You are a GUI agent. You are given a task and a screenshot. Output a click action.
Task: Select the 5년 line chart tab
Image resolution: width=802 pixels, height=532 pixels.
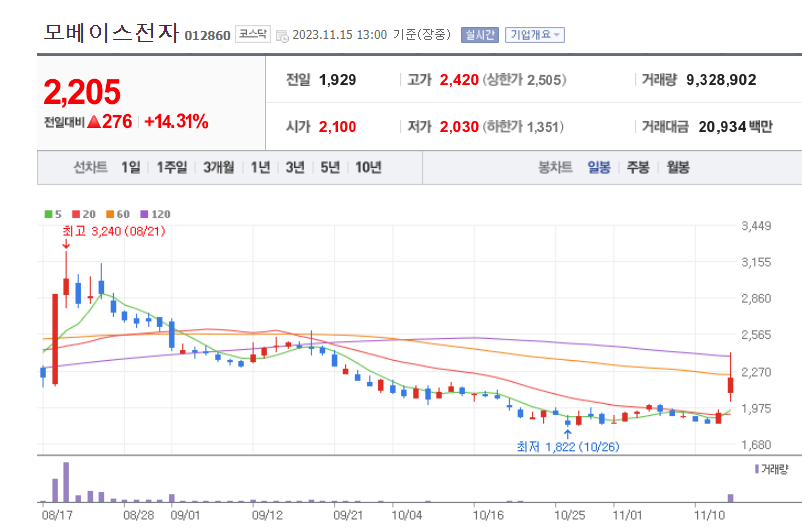pos(330,167)
